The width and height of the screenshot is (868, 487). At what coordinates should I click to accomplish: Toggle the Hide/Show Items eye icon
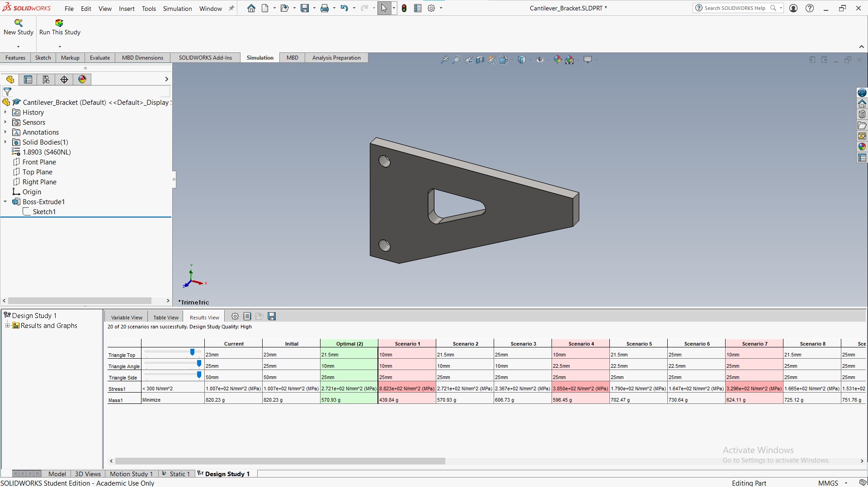coord(540,60)
